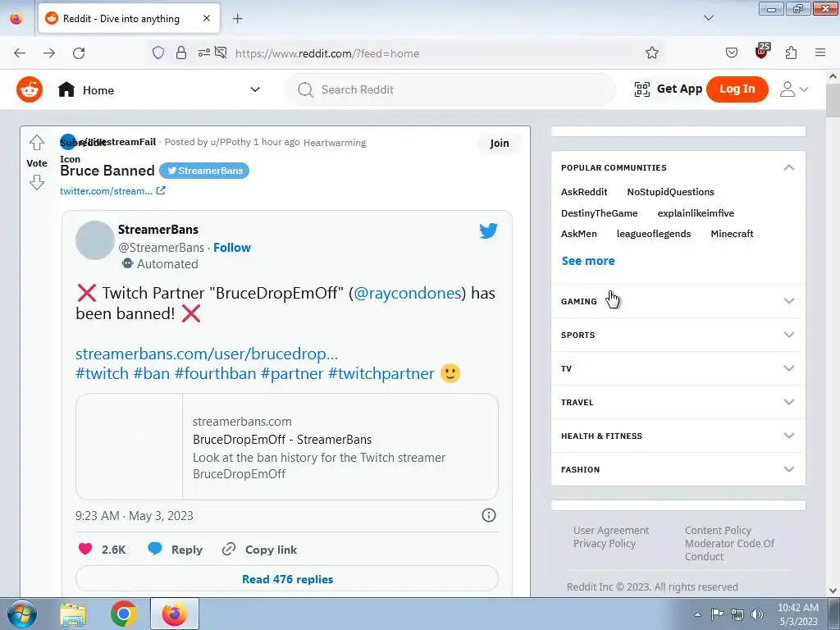Click Read 476 replies button
The width and height of the screenshot is (840, 630).
(287, 579)
